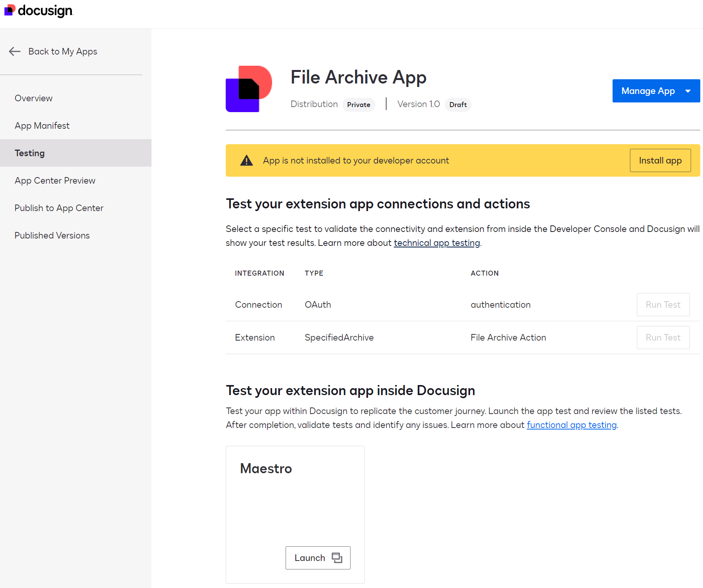Select the Testing sidebar item
Image resolution: width=703 pixels, height=588 pixels.
(x=76, y=153)
